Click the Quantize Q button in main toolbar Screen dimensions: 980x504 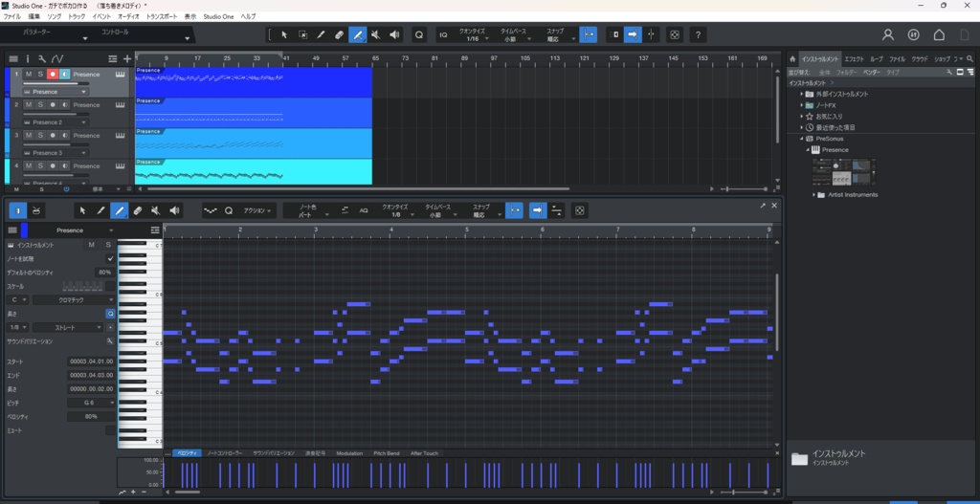419,35
